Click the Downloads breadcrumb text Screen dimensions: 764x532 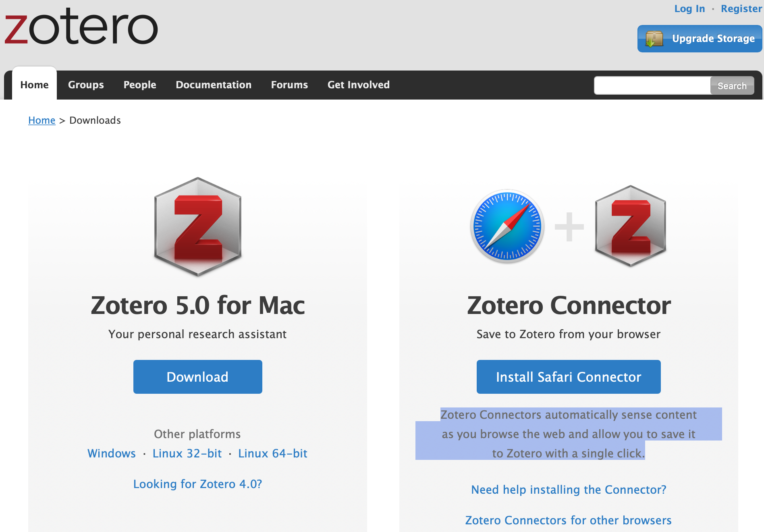coord(95,120)
